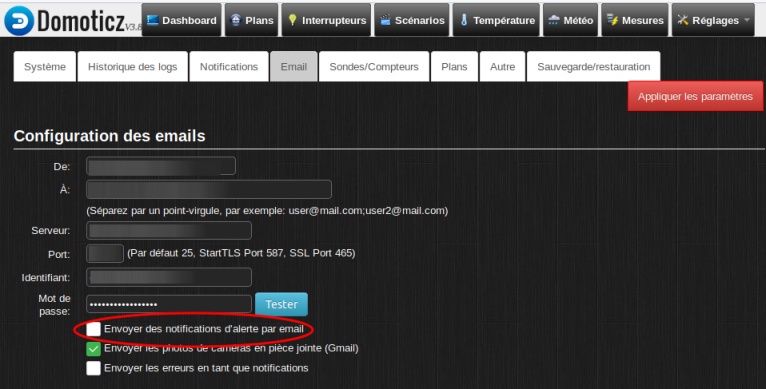Viewport: 766px width, 389px height.
Task: Open the Plans menu item
Action: [x=251, y=20]
